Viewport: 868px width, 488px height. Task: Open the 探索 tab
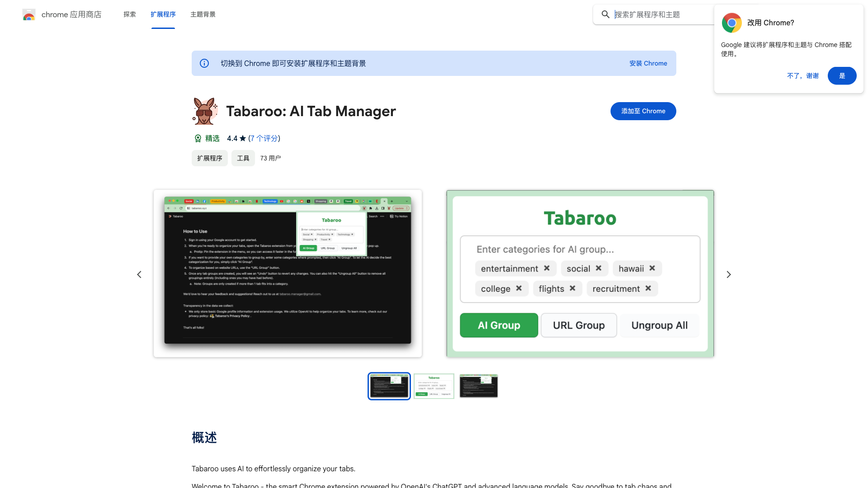click(130, 14)
